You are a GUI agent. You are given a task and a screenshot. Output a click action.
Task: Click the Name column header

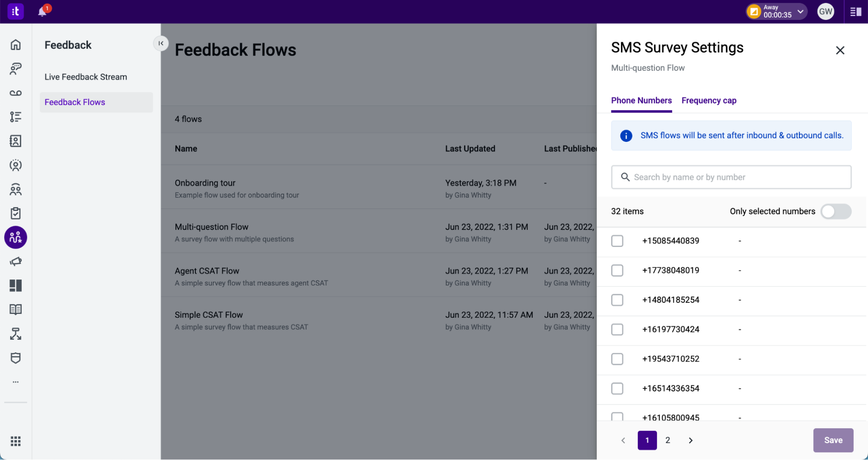[186, 149]
